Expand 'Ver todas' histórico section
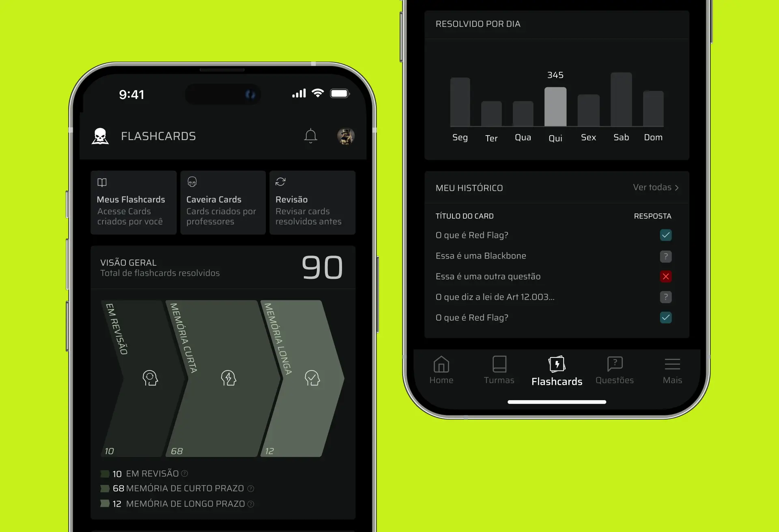This screenshot has height=532, width=779. pos(655,187)
